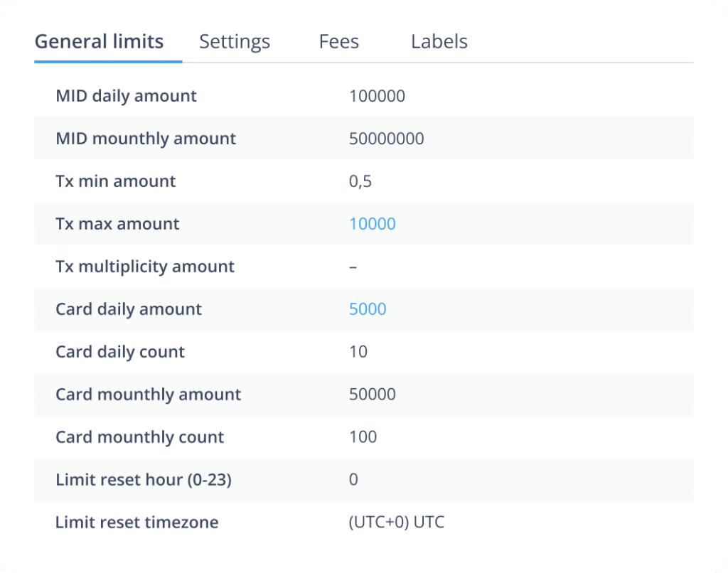Screen dimensions: 728x573
Task: Click the Limit reset hour value 0
Action: [353, 480]
